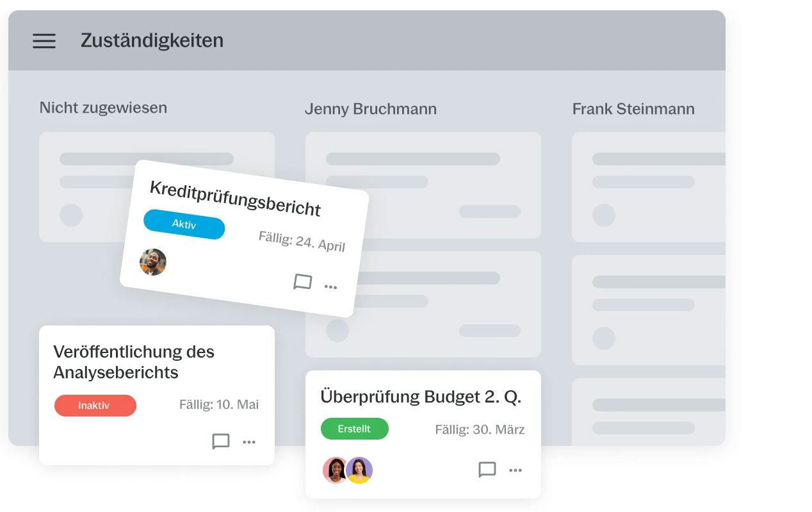Click the man's avatar on Kreditprüfungsbericht
Image resolution: width=812 pixels, height=512 pixels.
tap(153, 262)
